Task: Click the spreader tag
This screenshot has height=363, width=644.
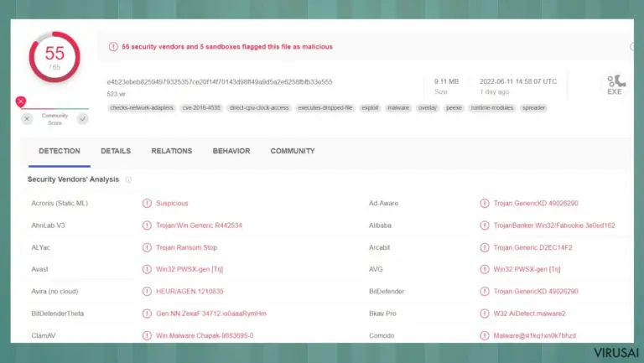Action: click(533, 108)
